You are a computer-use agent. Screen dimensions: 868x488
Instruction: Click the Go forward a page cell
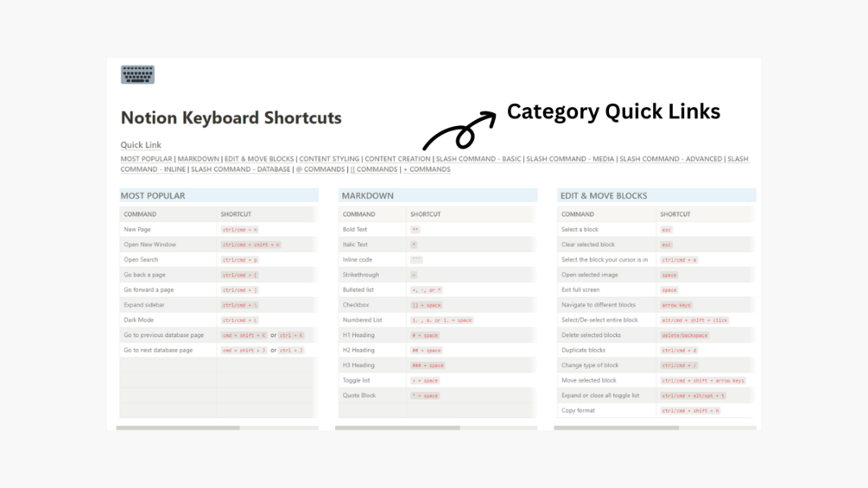click(168, 289)
